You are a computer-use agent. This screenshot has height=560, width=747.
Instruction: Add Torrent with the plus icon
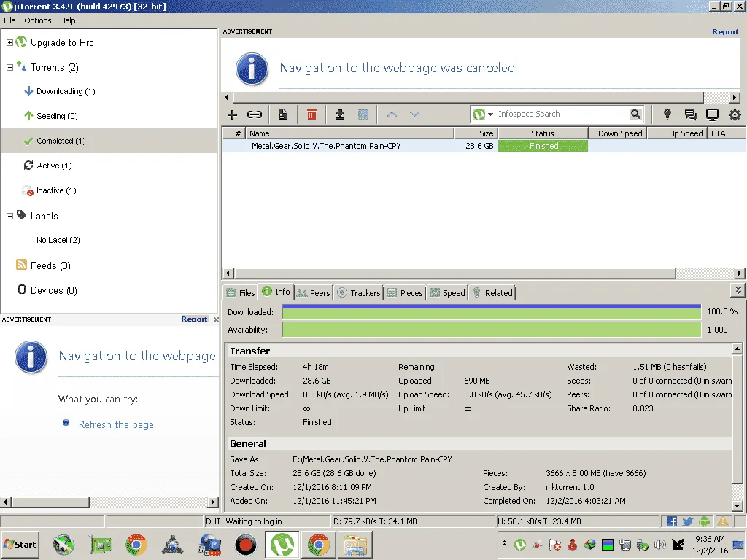click(x=232, y=114)
